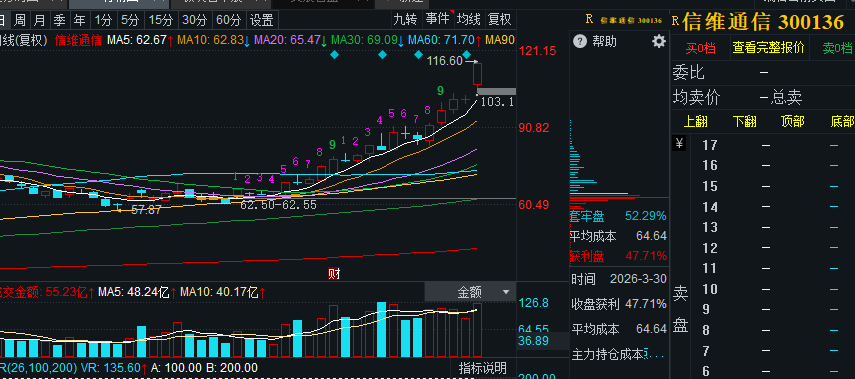
Task: Click the 57.87 low price label
Action: click(146, 209)
